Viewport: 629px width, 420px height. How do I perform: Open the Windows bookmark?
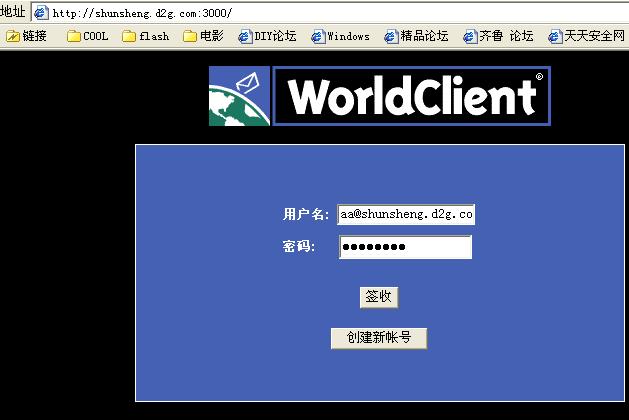(340, 36)
